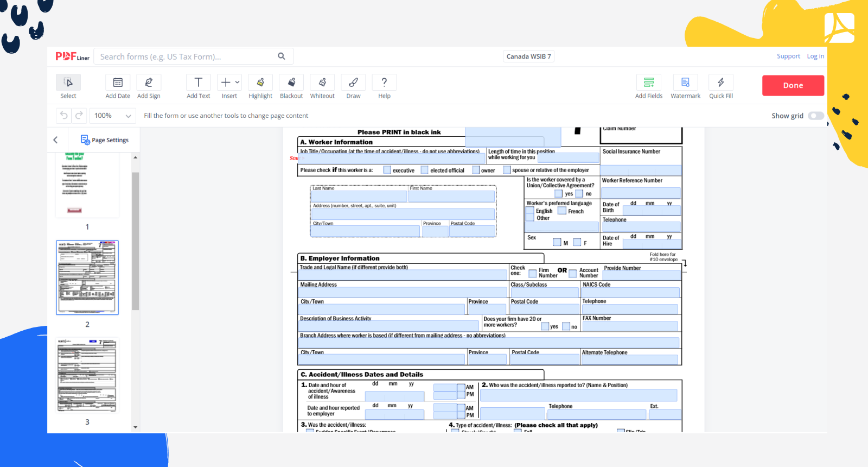This screenshot has height=467, width=868.
Task: Tick yes for 20 or more workers
Action: [x=545, y=326]
